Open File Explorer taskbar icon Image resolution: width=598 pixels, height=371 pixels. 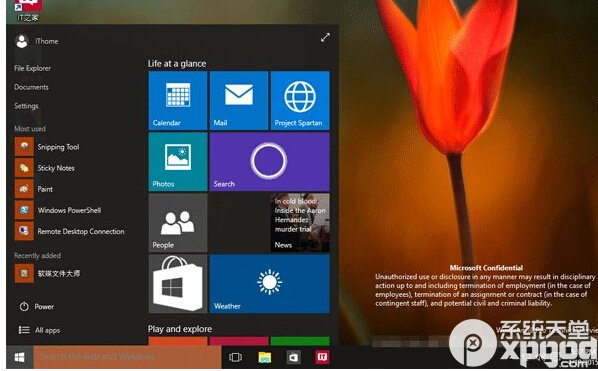click(264, 357)
